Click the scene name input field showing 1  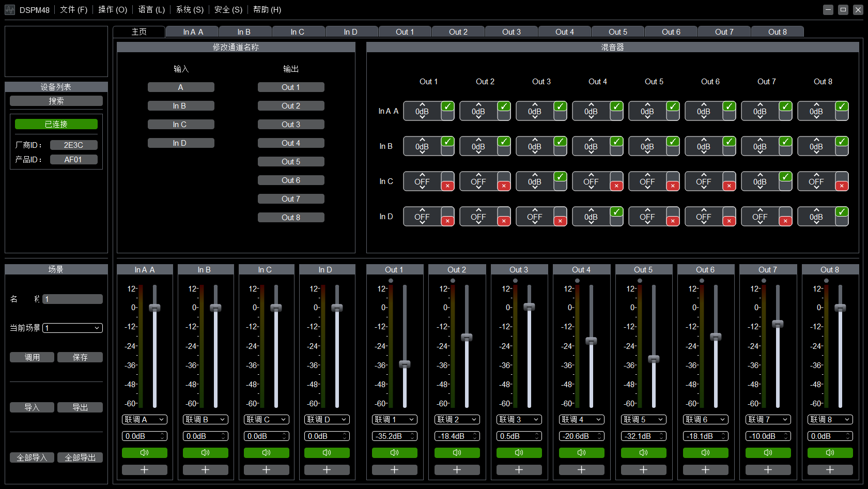pyautogui.click(x=72, y=299)
